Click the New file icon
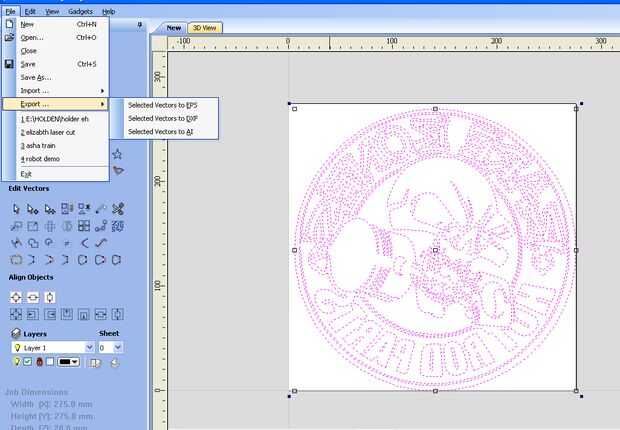The image size is (620, 430). coord(9,24)
